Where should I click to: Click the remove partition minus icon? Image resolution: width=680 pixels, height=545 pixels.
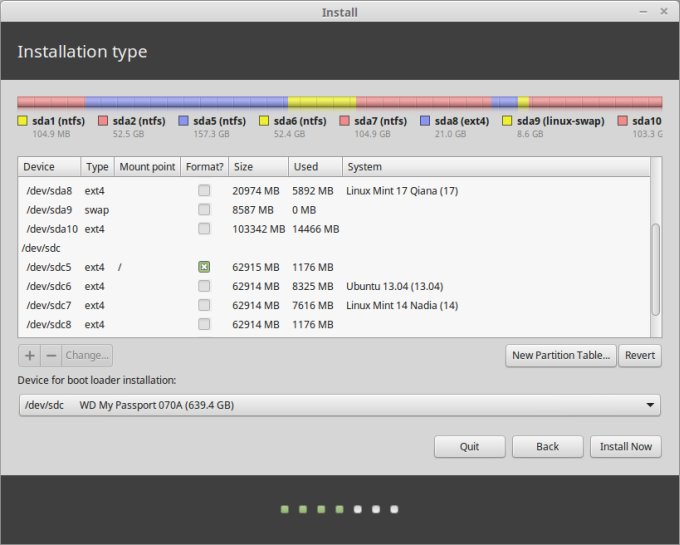[51, 356]
